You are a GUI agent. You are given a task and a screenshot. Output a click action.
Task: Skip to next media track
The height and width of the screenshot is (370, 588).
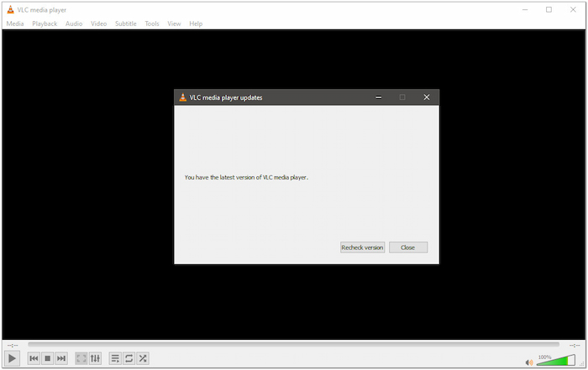coord(61,358)
